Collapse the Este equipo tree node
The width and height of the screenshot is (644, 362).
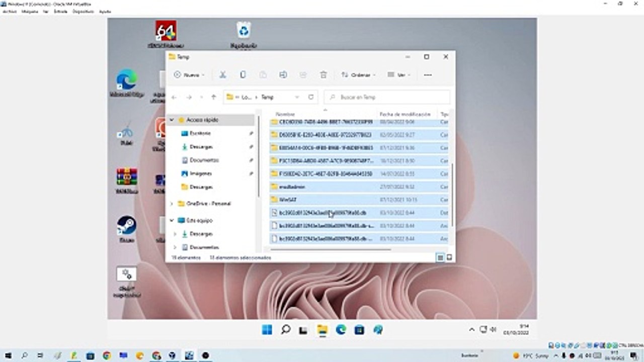[x=172, y=220]
